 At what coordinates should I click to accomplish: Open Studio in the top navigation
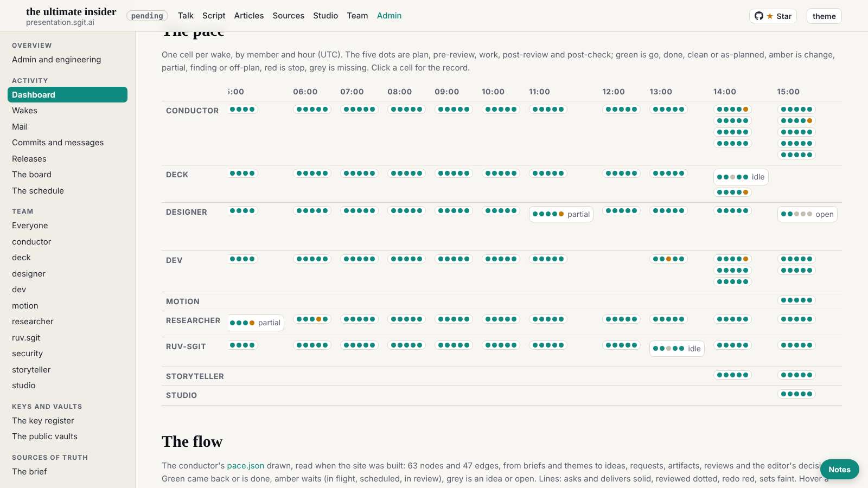[x=325, y=16]
